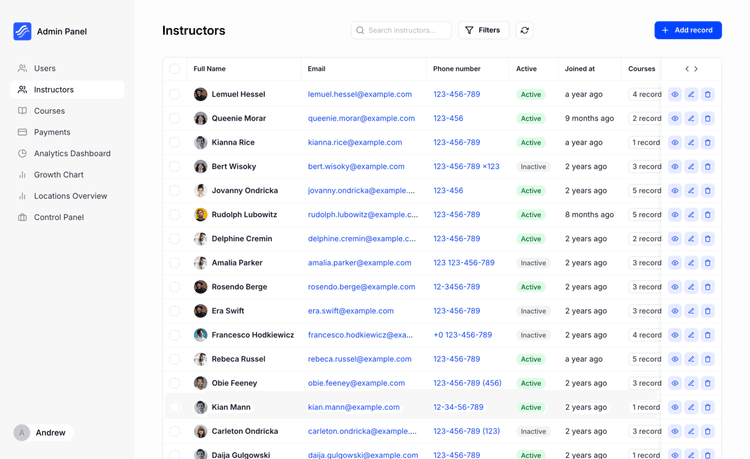Screen dimensions: 750x459
Task: Toggle the select-all checkbox in table header
Action: pyautogui.click(x=175, y=69)
